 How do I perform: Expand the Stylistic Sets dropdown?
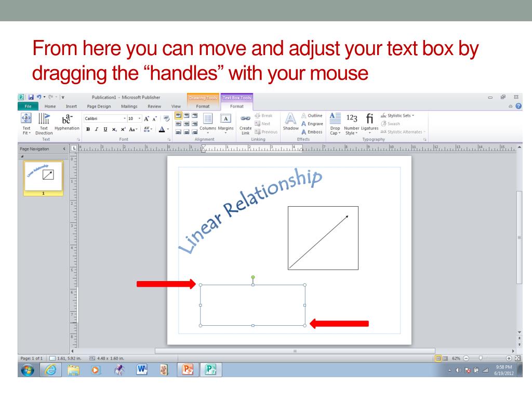coord(397,116)
